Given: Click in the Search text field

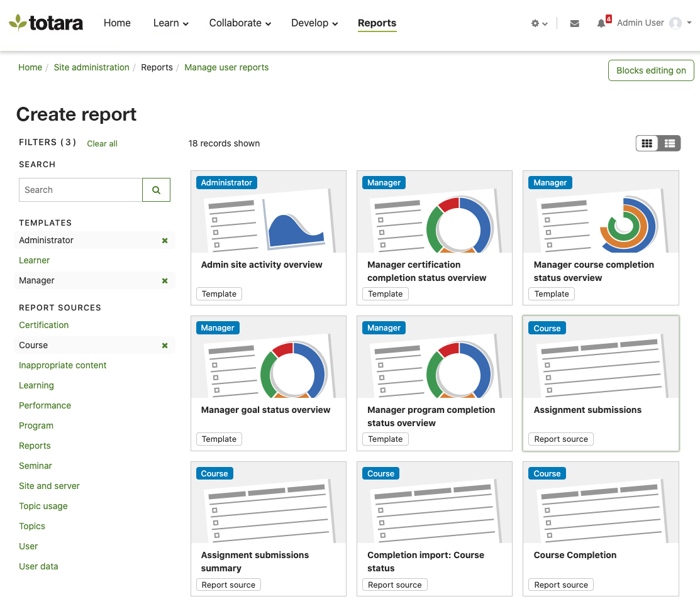Looking at the screenshot, I should 81,190.
